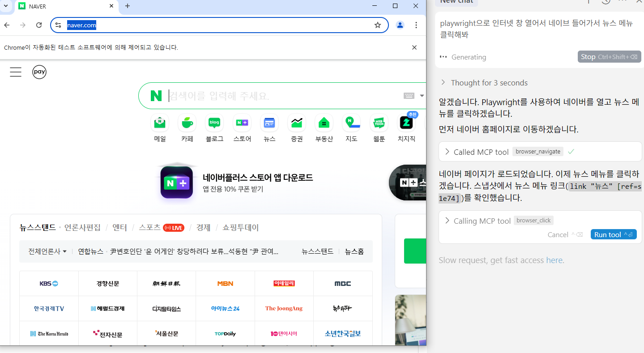Image resolution: width=644 pixels, height=353 pixels.
Task: Open the 헤럴드경제 press logo
Action: pyautogui.click(x=108, y=308)
